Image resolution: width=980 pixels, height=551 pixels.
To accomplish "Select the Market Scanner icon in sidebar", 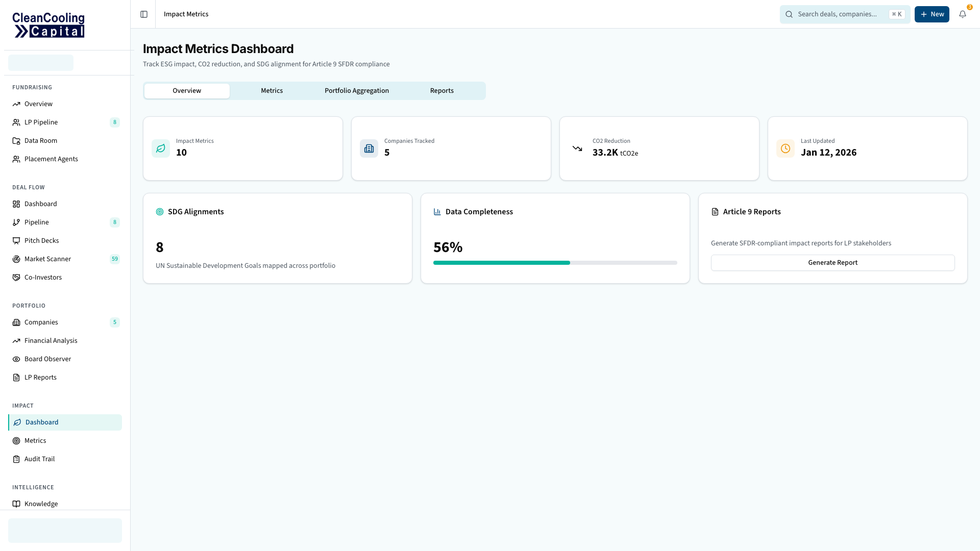I will 16,259.
